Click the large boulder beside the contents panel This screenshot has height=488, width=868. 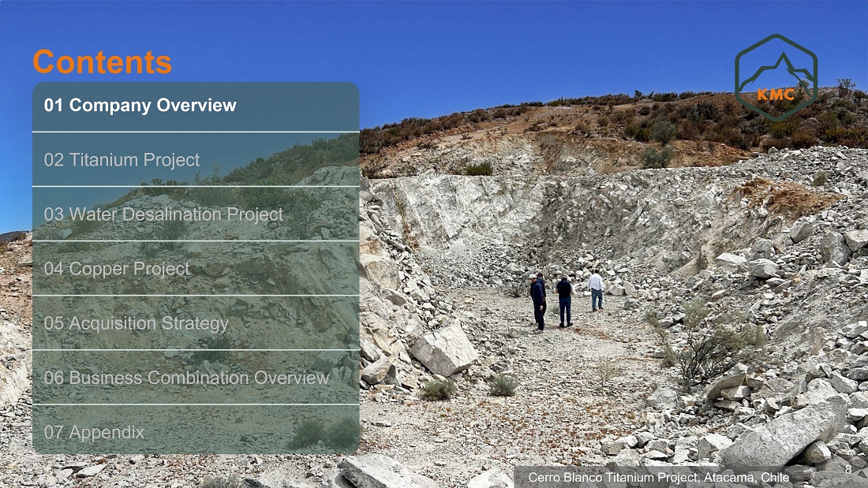tap(443, 350)
